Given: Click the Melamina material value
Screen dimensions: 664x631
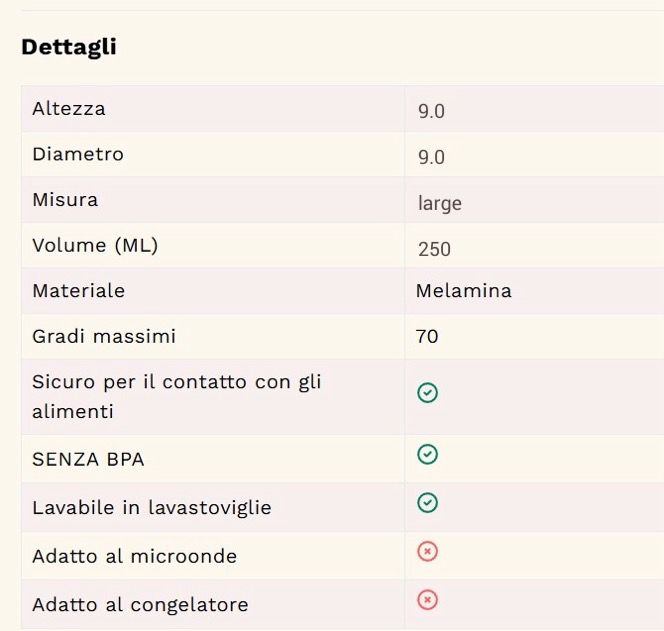Looking at the screenshot, I should [x=463, y=291].
